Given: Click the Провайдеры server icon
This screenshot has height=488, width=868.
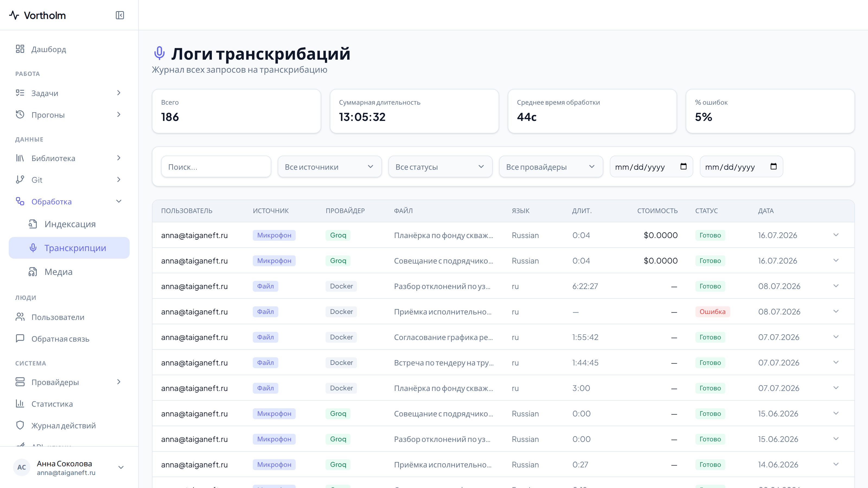Looking at the screenshot, I should pos(20,382).
